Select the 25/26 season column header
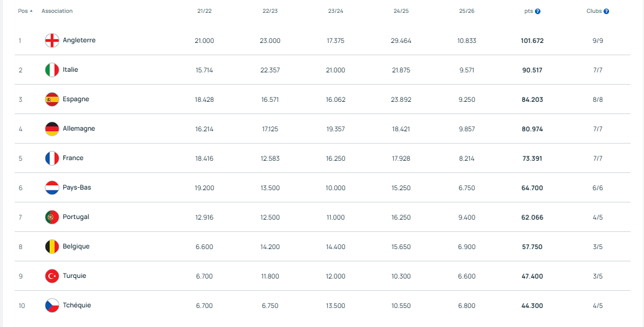Screen dimensions: 644x327 point(466,11)
